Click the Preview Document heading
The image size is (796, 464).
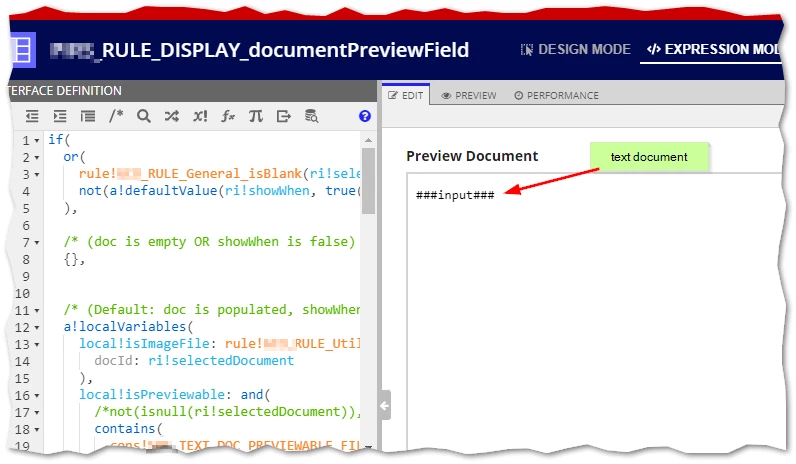tap(472, 156)
